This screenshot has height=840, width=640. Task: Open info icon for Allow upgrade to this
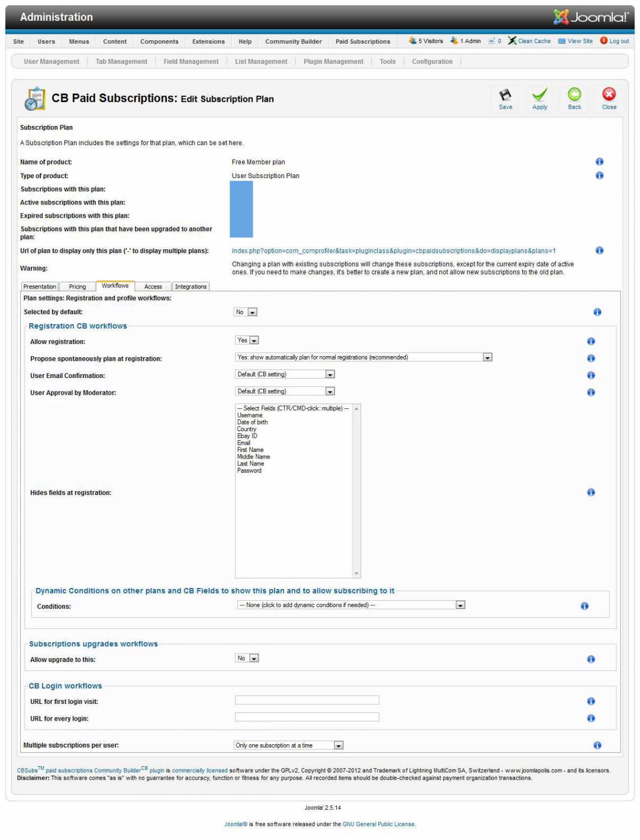click(591, 659)
